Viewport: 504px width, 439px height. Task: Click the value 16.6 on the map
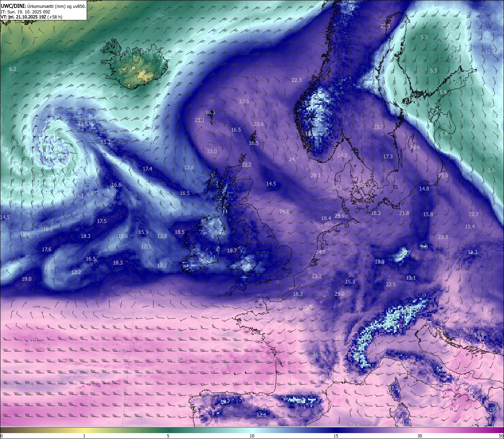click(x=116, y=185)
